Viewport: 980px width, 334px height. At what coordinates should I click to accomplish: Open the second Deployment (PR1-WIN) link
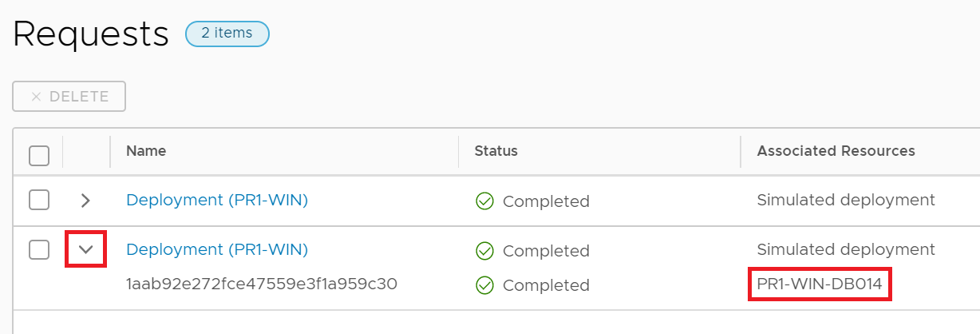point(217,250)
